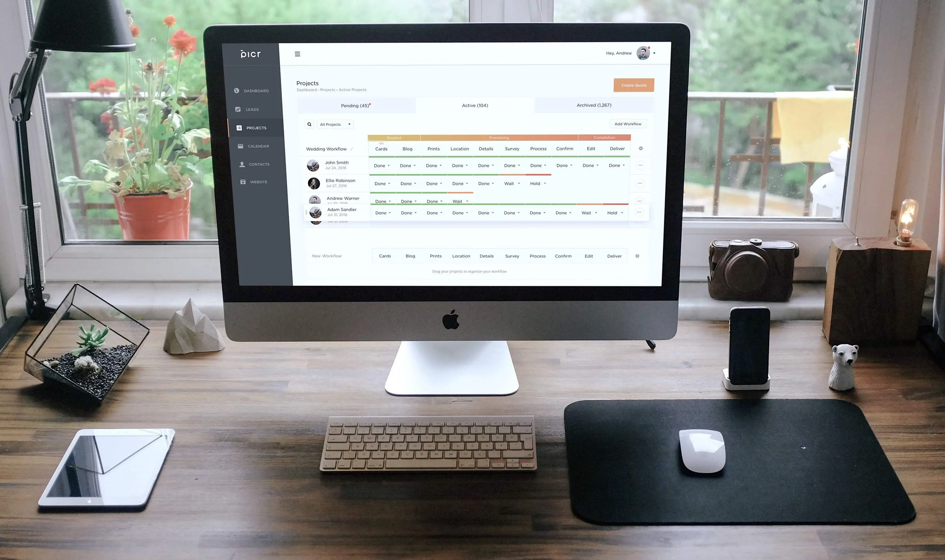This screenshot has height=560, width=945.
Task: Click the Create Quote button
Action: (x=633, y=85)
